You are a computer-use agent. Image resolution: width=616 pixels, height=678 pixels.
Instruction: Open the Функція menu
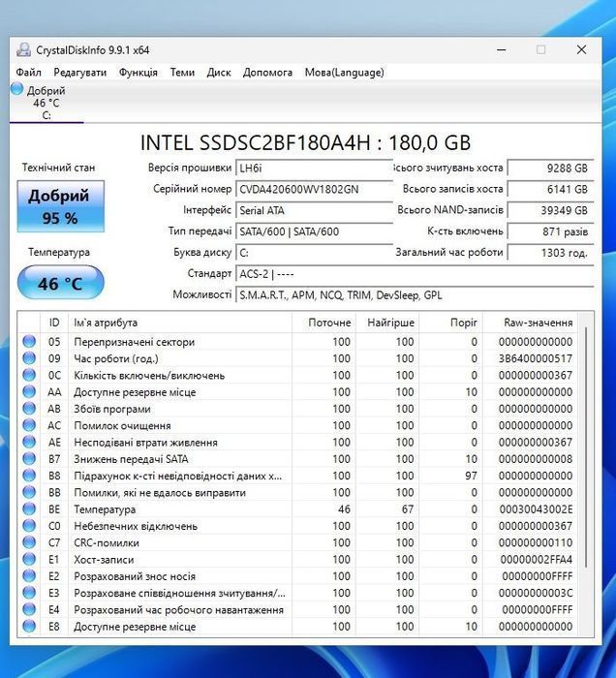click(139, 73)
